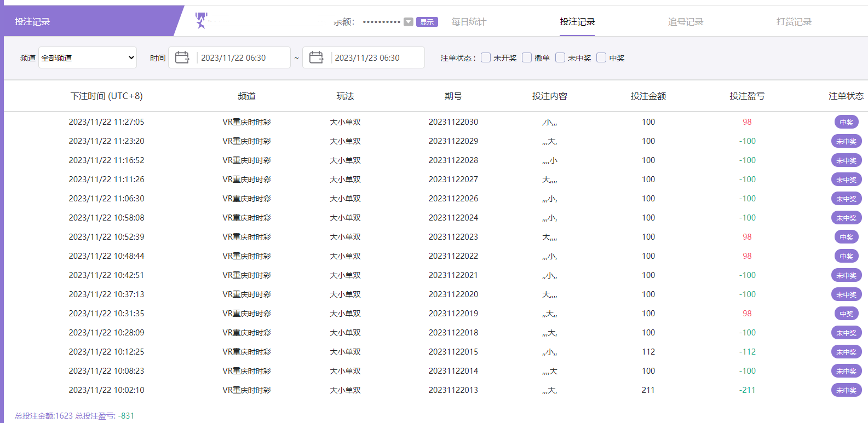Click period number 20231122027
The width and height of the screenshot is (868, 423).
click(453, 179)
